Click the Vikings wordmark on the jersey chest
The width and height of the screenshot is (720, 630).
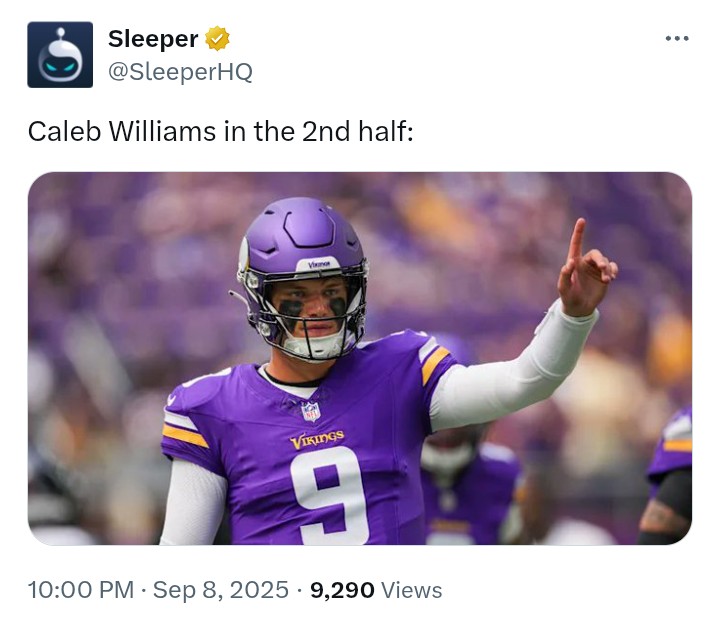[317, 439]
